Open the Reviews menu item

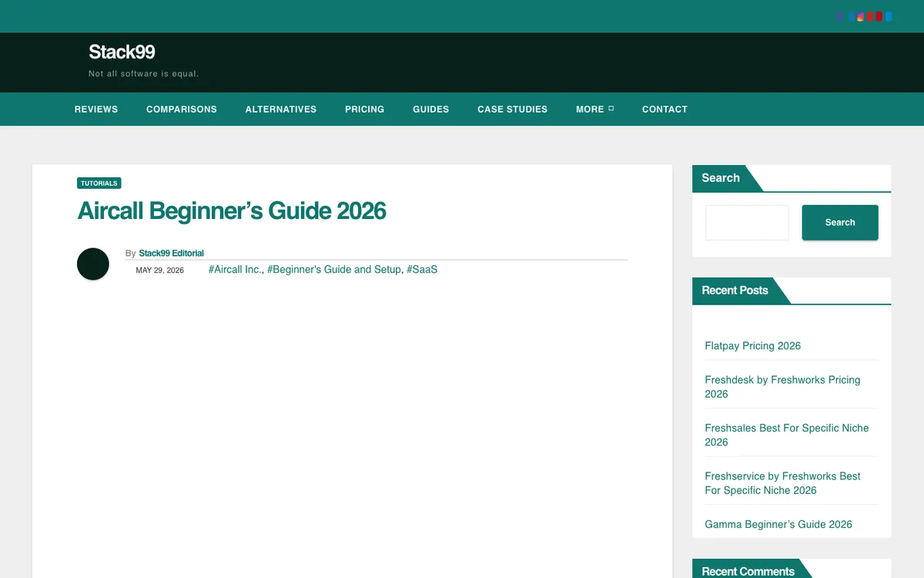click(96, 109)
